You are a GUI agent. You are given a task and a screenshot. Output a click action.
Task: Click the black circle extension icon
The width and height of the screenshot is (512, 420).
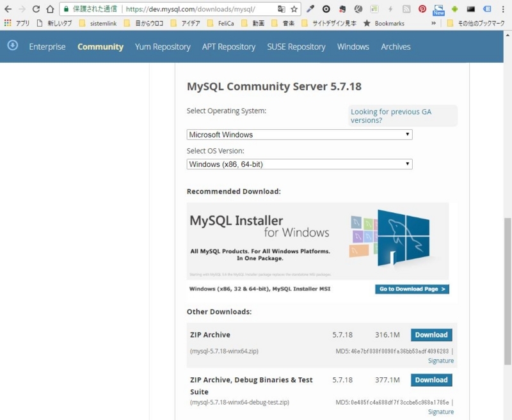pyautogui.click(x=326, y=9)
